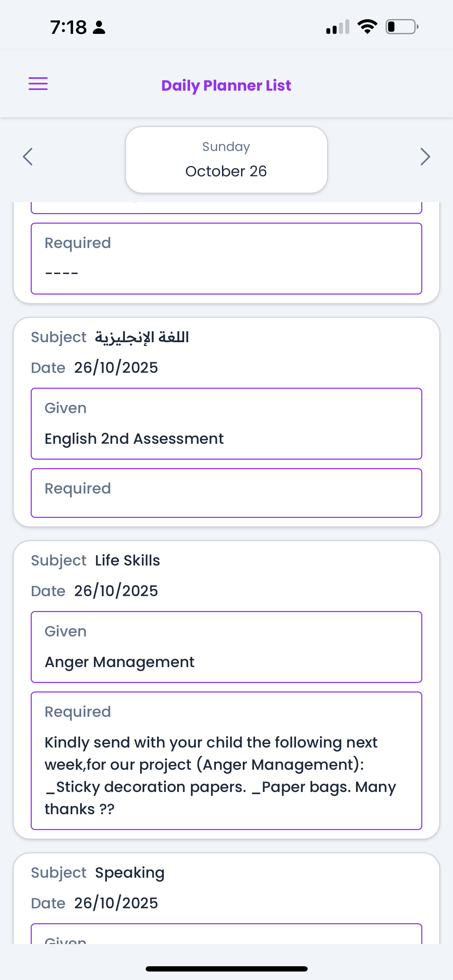
Task: Go to the previous day
Action: tap(28, 157)
